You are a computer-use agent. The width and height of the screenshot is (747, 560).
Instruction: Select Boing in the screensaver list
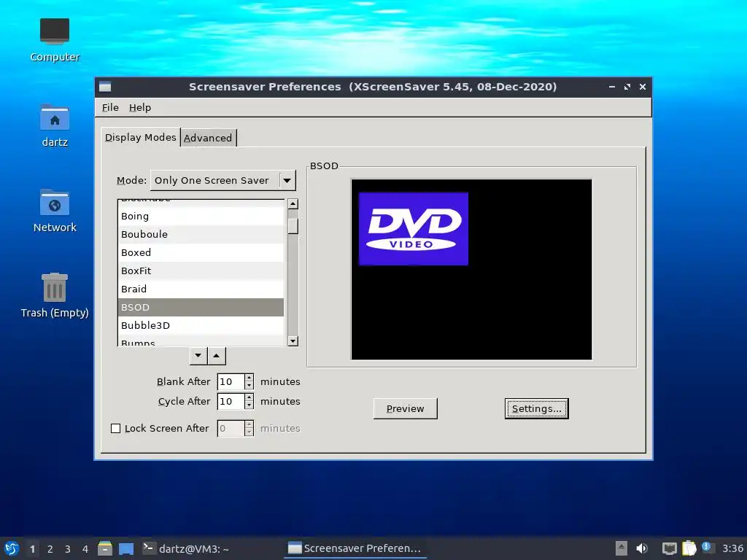201,216
